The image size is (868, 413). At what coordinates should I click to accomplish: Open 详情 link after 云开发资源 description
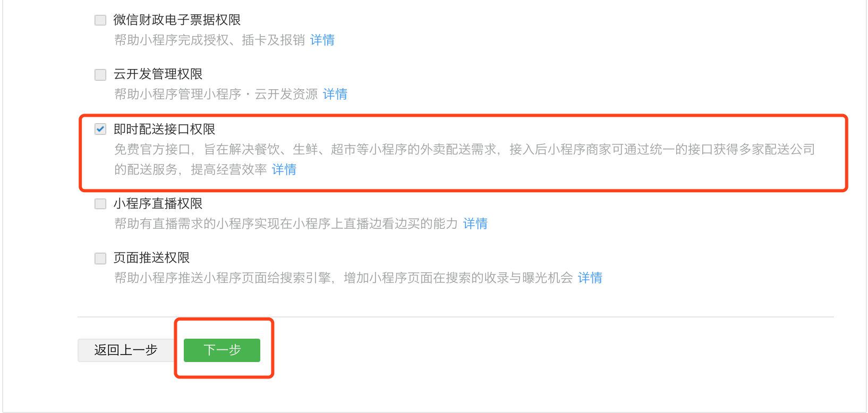pyautogui.click(x=335, y=94)
